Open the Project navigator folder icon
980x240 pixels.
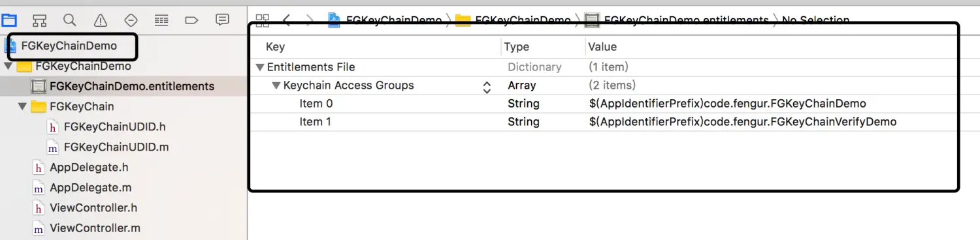[9, 20]
